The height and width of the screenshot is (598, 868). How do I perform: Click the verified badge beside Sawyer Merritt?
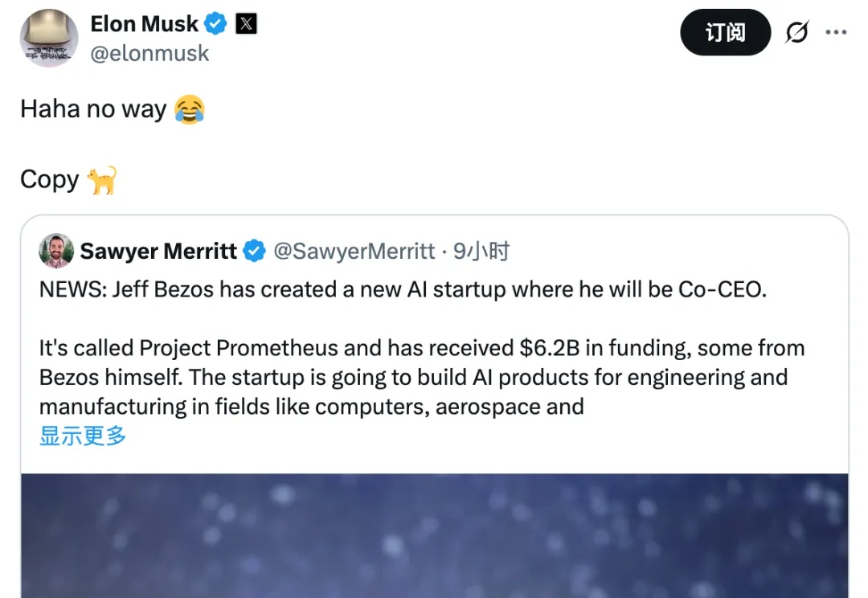click(254, 252)
